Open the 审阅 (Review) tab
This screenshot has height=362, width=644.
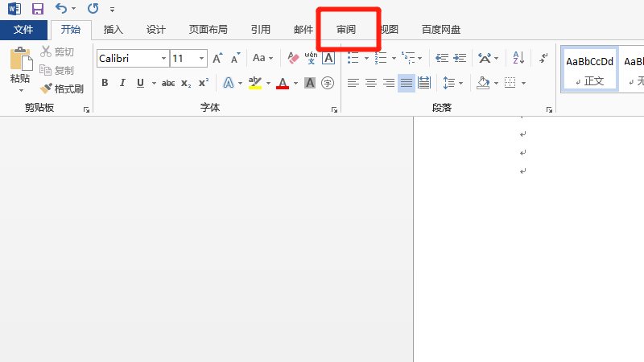point(346,30)
